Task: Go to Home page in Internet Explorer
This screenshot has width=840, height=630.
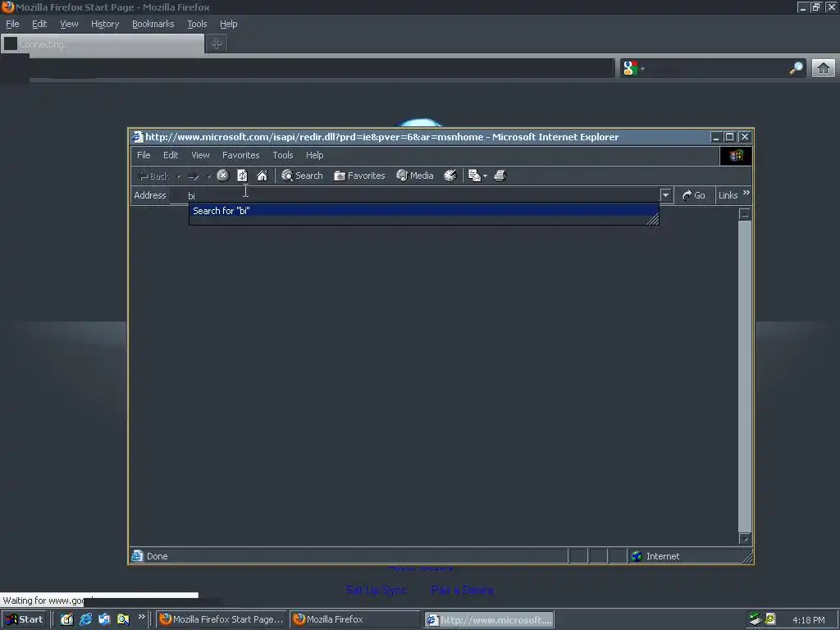Action: (262, 176)
